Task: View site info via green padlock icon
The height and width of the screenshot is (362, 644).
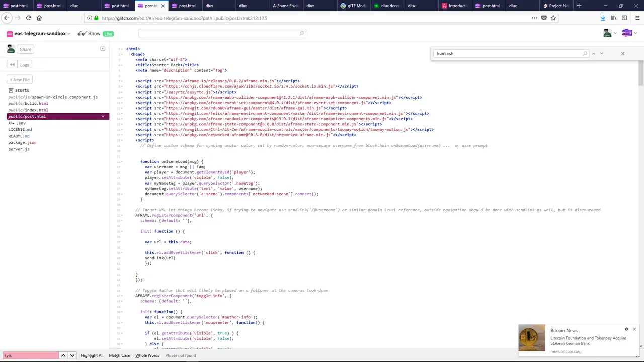Action: click(x=96, y=18)
